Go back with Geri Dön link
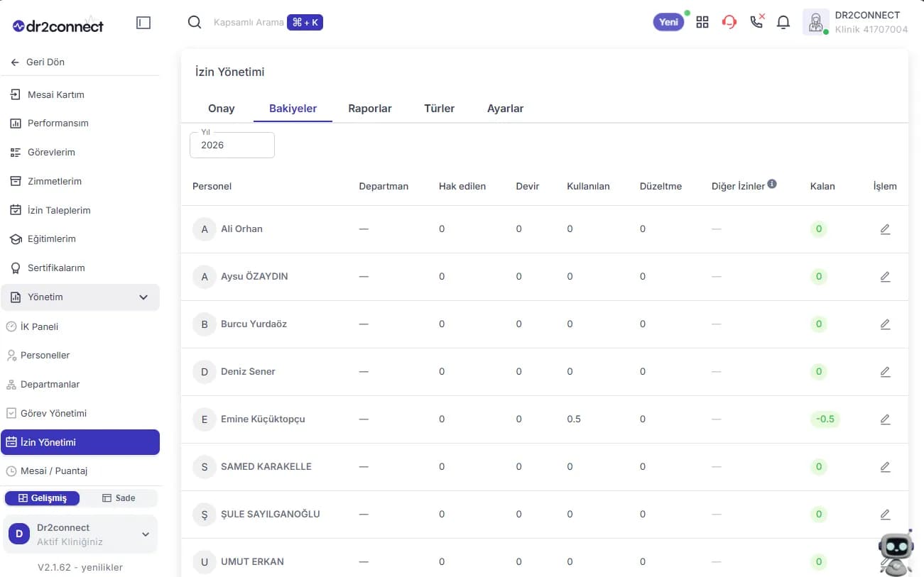The width and height of the screenshot is (924, 577). click(38, 62)
